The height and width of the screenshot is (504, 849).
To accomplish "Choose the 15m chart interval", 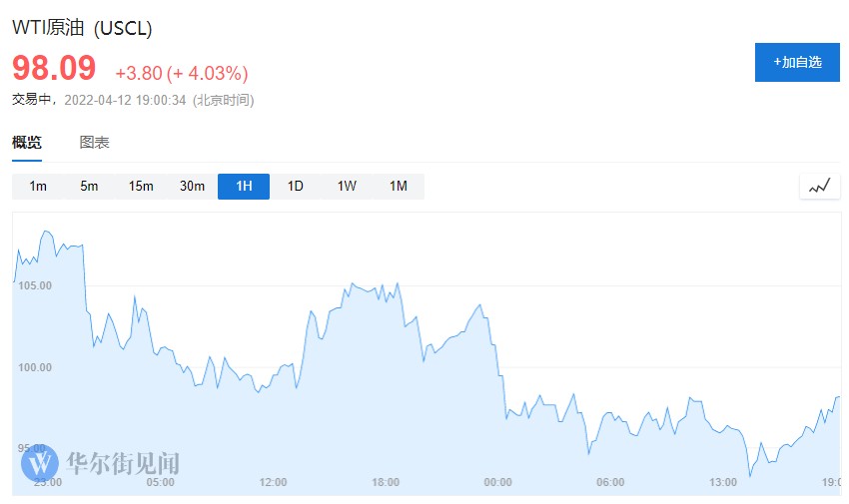I will tap(141, 187).
